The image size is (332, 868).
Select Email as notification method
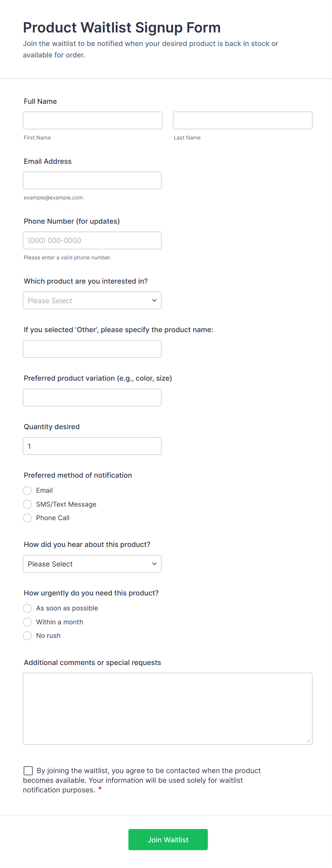(x=27, y=491)
